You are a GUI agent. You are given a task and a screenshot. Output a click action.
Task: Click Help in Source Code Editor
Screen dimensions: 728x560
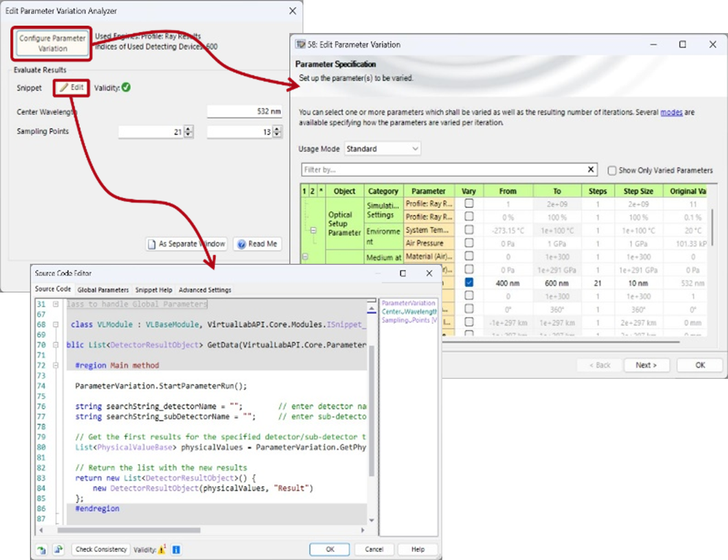[418, 550]
